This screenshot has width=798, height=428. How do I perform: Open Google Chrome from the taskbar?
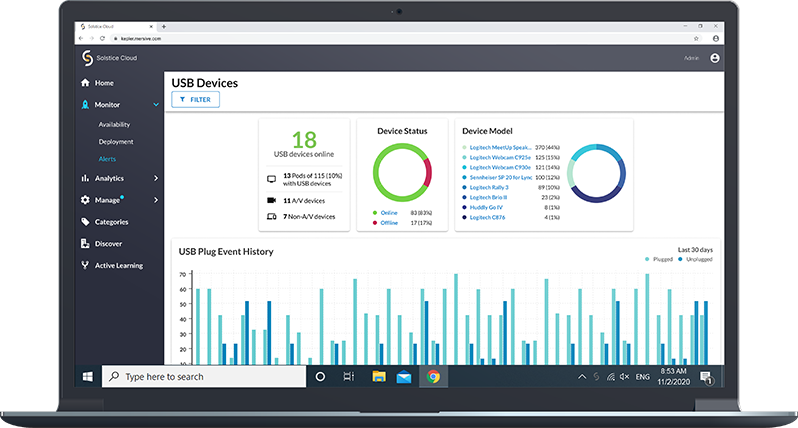pos(433,377)
